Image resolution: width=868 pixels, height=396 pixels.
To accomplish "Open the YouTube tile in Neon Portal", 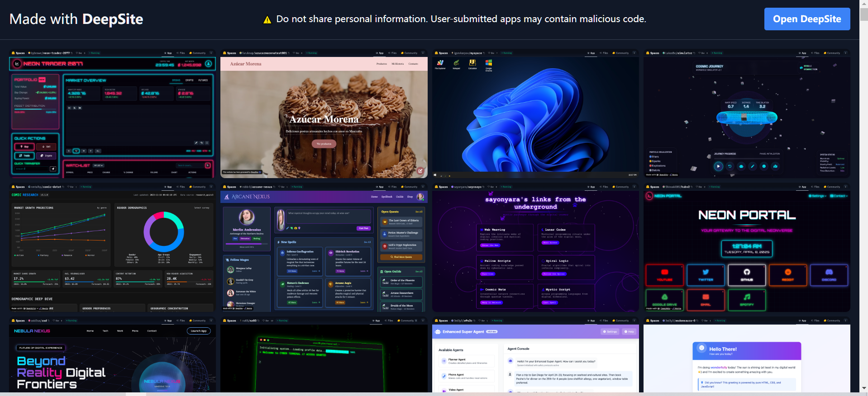I will (x=664, y=275).
